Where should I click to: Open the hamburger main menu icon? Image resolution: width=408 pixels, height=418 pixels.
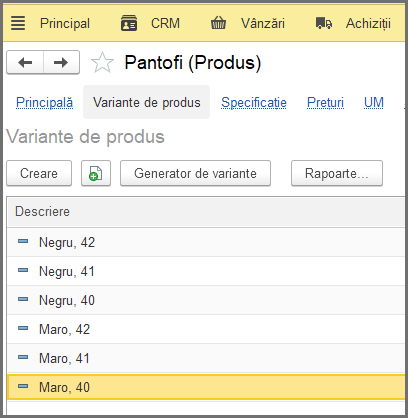[18, 23]
